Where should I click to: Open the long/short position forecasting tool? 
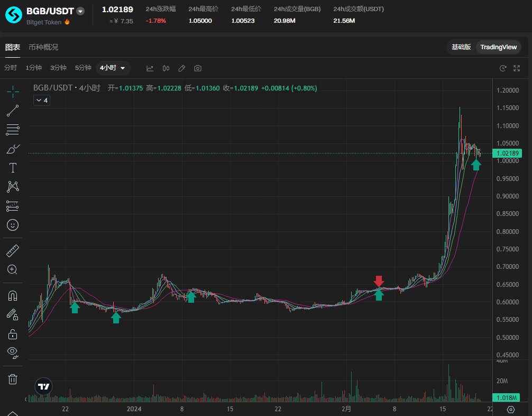click(x=13, y=206)
